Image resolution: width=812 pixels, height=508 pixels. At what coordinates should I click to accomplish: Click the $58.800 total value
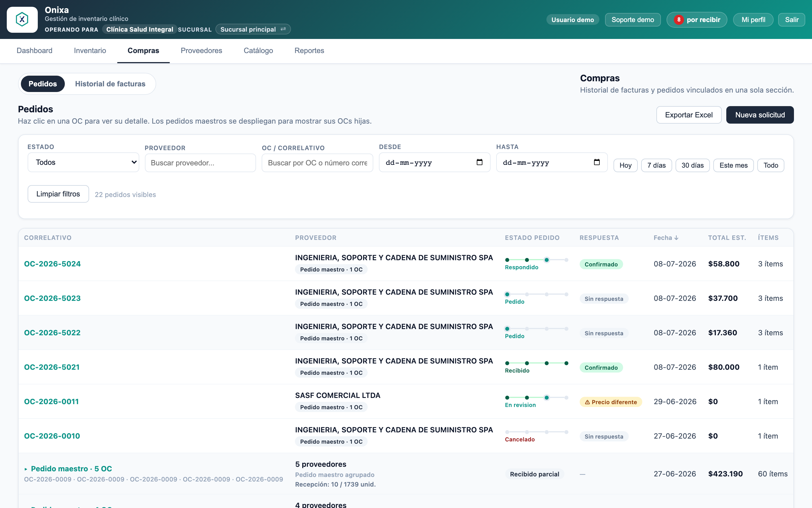click(724, 264)
